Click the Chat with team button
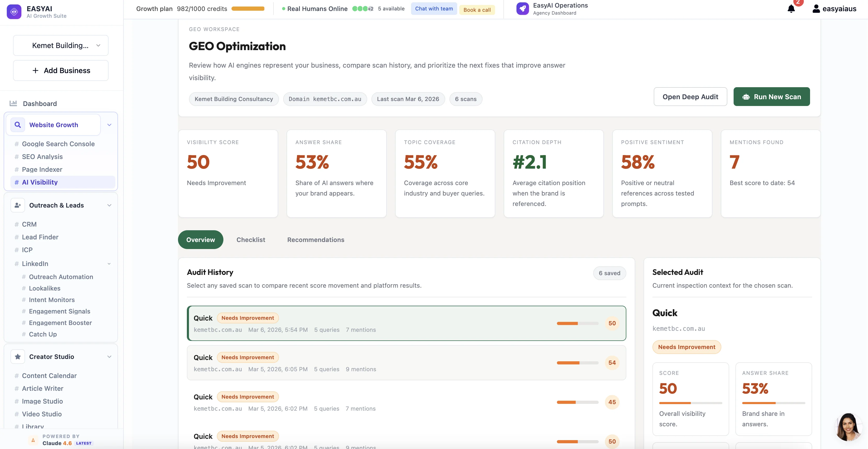 click(434, 9)
